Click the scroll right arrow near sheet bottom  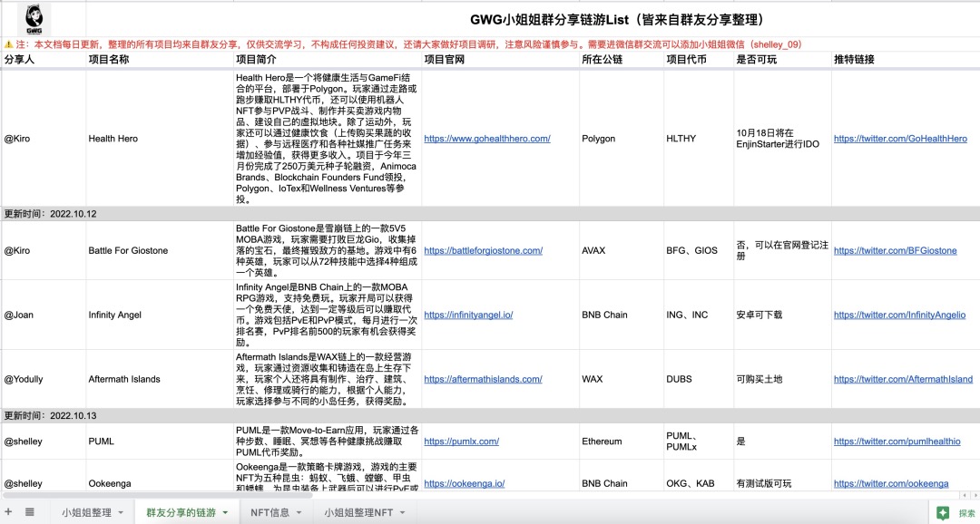975,495
